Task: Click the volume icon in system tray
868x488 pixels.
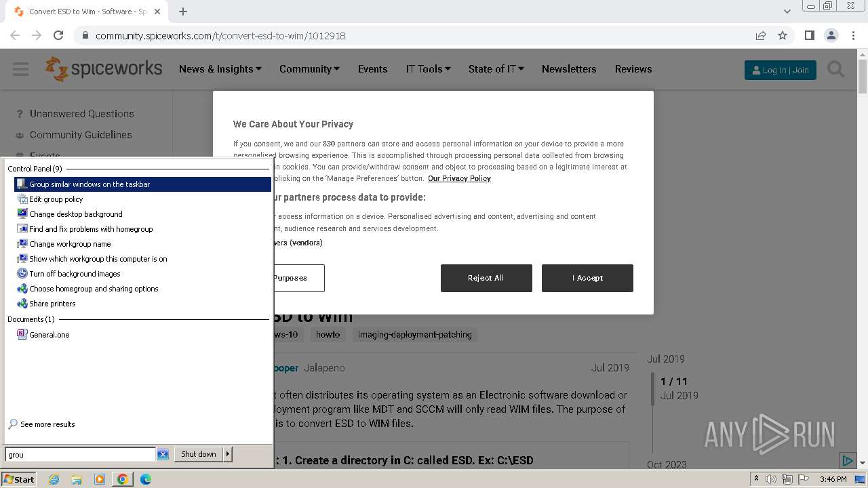Action: coord(771,479)
